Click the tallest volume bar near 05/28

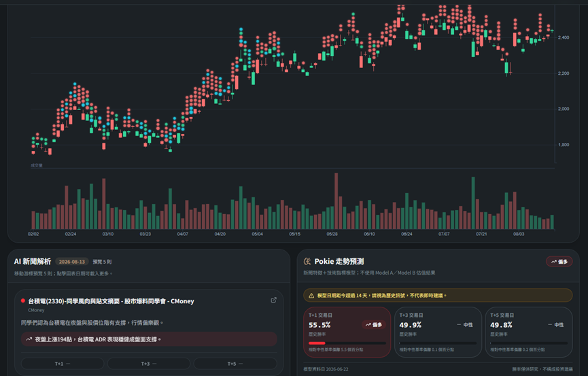(336, 201)
